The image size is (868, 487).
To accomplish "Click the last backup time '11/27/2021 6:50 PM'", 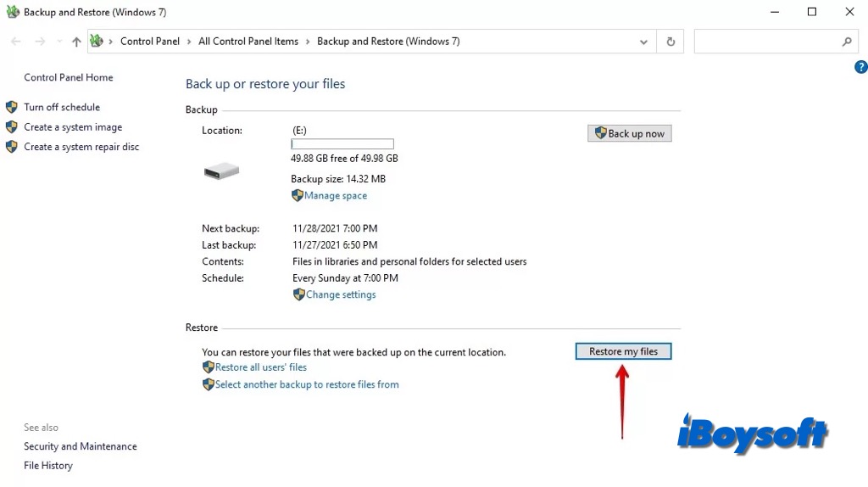I will coord(335,245).
